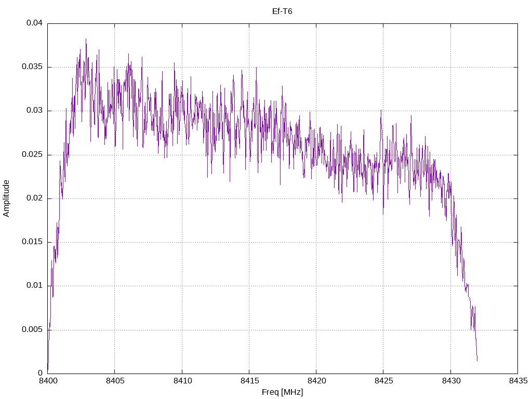Click the 8405 x-axis tick label
The image size is (532, 399).
click(x=115, y=381)
